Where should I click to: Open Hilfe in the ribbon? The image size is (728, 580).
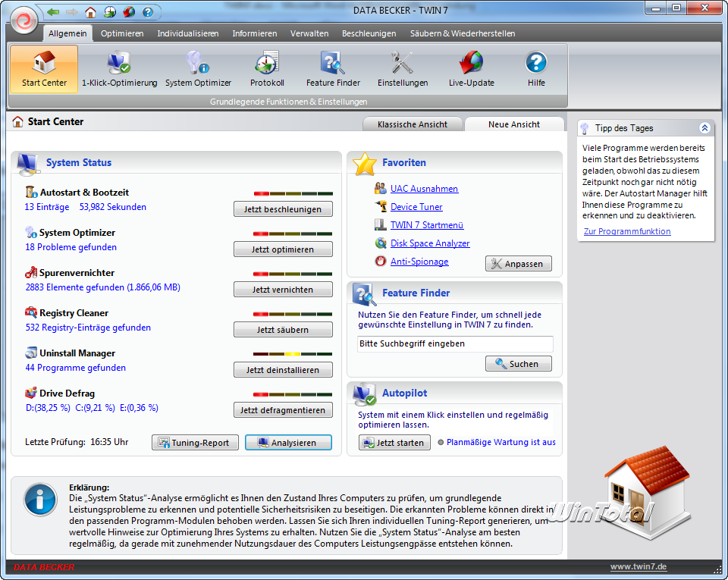536,69
